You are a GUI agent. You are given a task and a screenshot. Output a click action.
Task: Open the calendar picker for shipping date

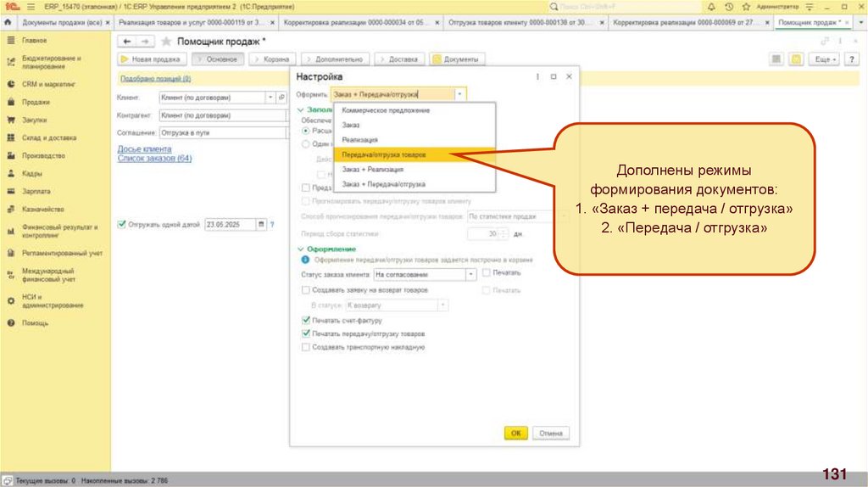(261, 225)
